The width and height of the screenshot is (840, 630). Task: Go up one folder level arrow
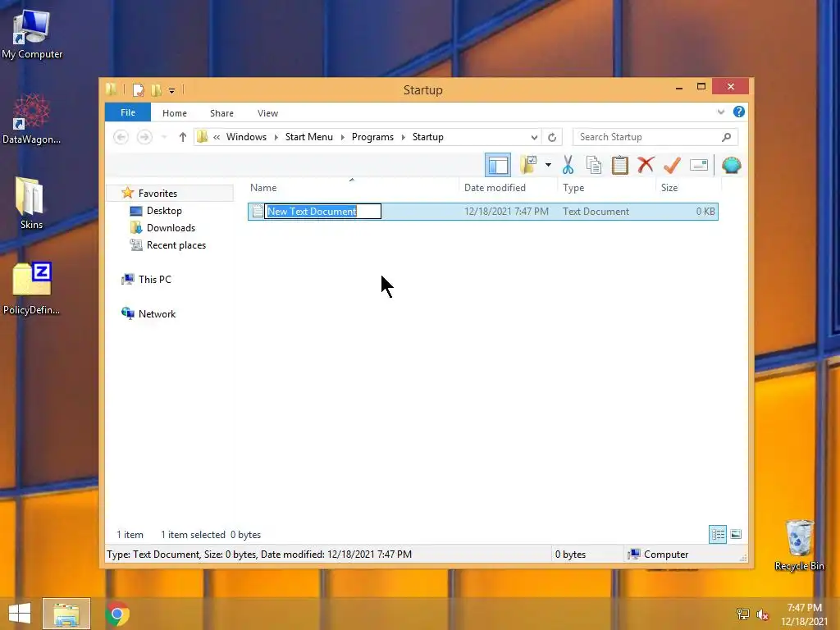[183, 137]
